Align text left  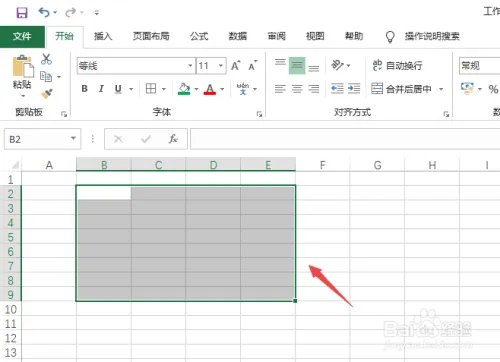coord(280,89)
